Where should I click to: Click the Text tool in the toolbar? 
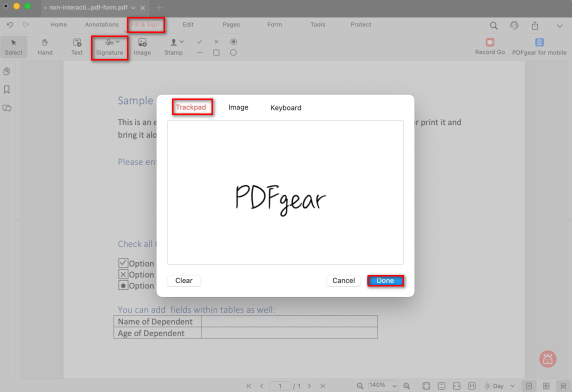coord(77,47)
